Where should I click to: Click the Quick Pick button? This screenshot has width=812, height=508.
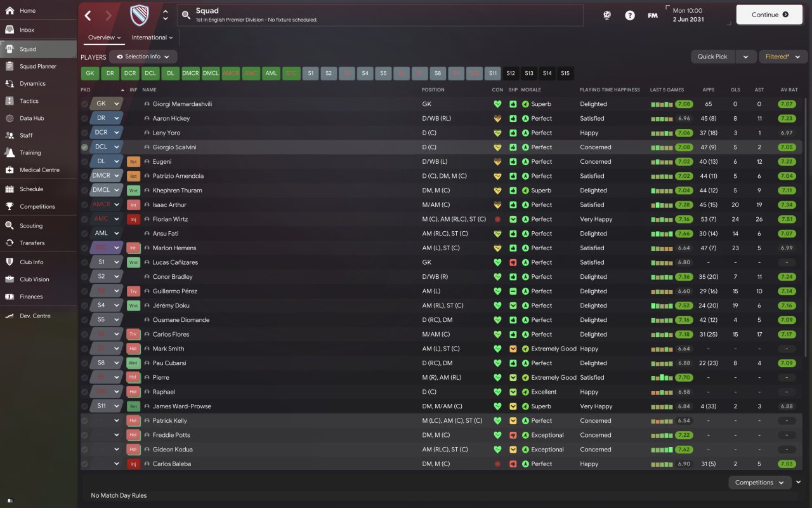pyautogui.click(x=713, y=57)
